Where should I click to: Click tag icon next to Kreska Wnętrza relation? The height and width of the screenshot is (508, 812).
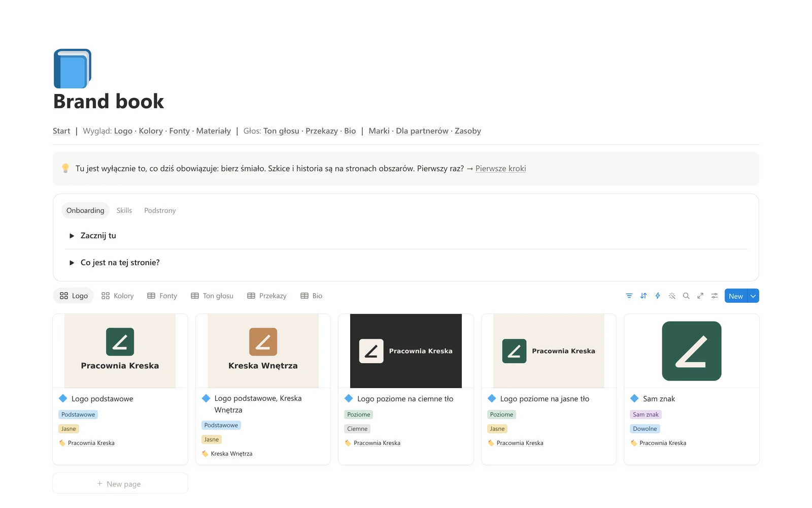205,454
